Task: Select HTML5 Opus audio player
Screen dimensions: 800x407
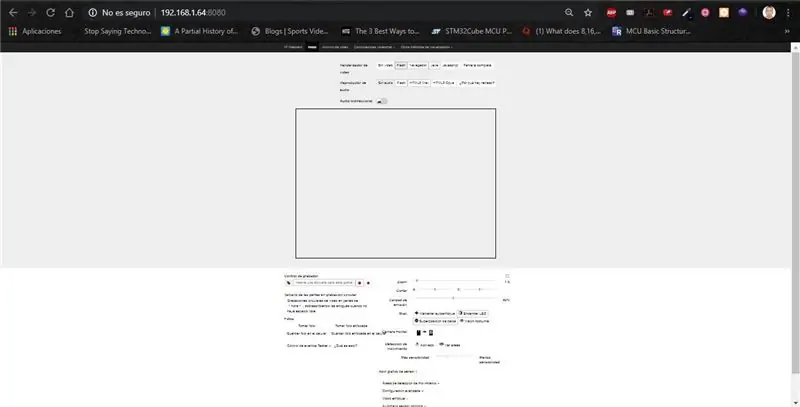Action: pyautogui.click(x=443, y=83)
